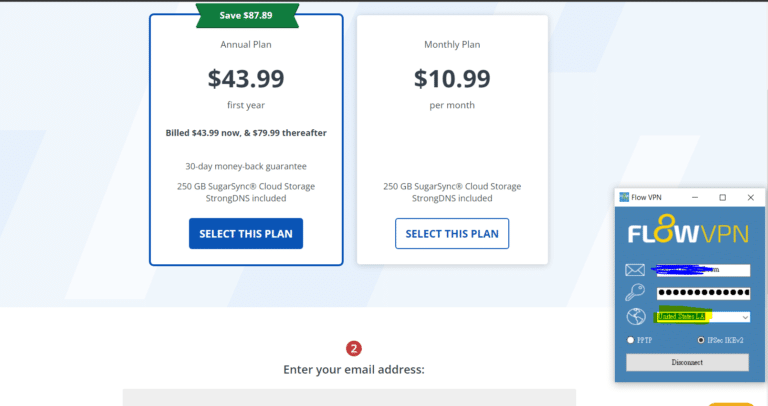This screenshot has width=768, height=406.
Task: Click the VPN account email input field
Action: (702, 270)
